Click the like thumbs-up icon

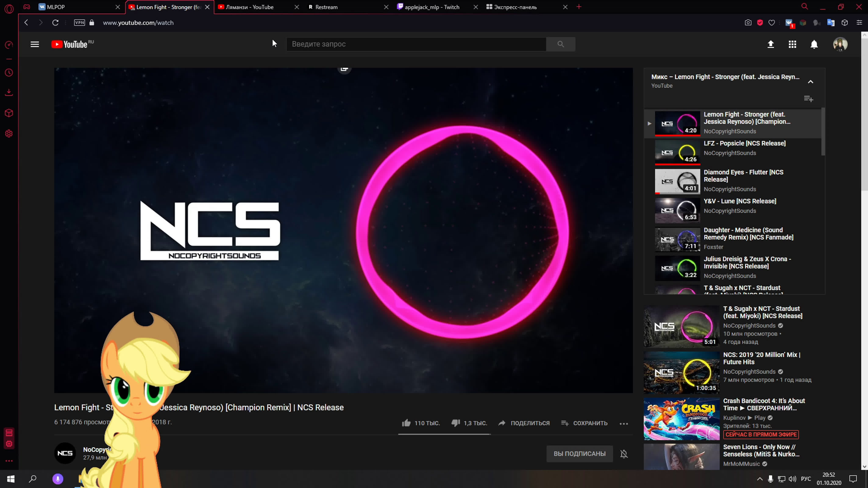(x=406, y=423)
